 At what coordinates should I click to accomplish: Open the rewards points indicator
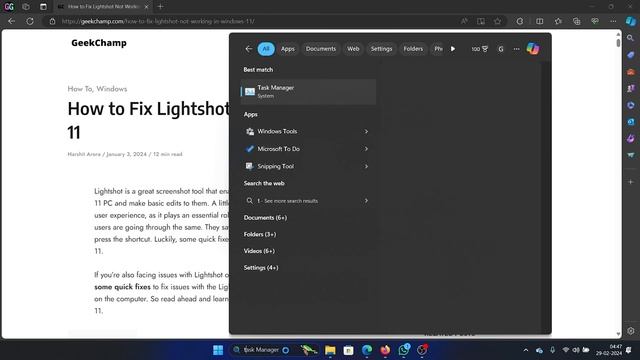point(480,49)
